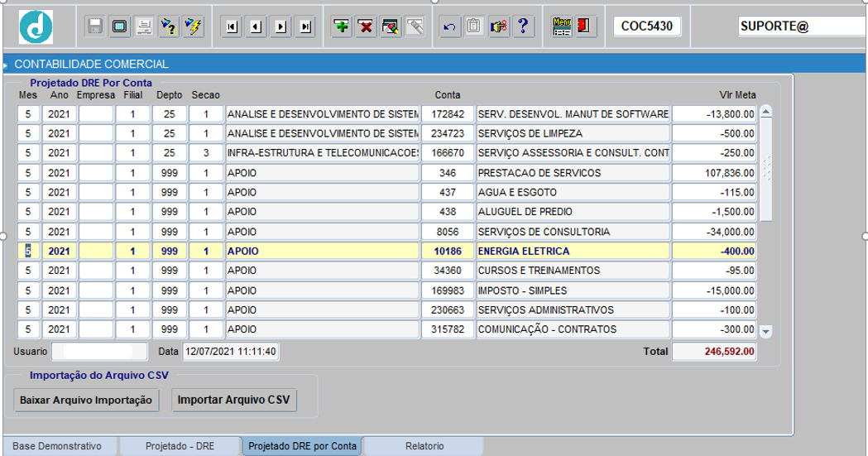Click Vlr Meta cell -34,000.00

click(714, 232)
